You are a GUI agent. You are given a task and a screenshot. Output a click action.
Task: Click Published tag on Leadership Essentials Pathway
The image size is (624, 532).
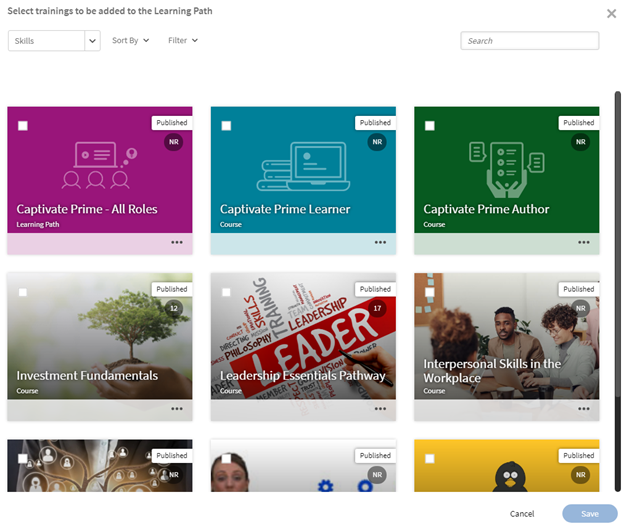(375, 289)
